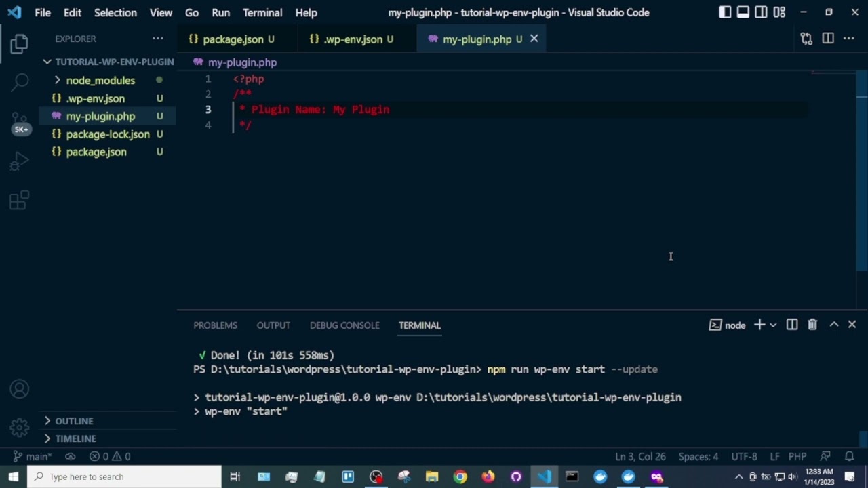
Task: Open Firefox from the taskbar
Action: [488, 476]
